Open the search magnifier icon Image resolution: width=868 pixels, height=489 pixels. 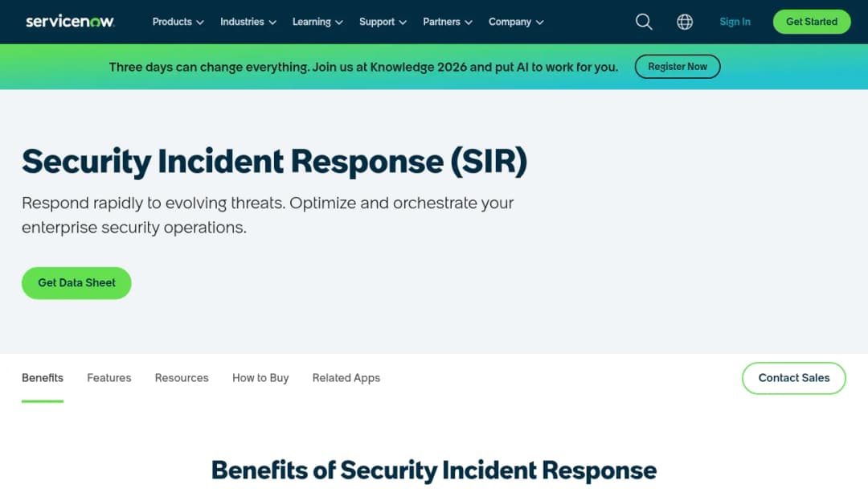[x=644, y=22]
